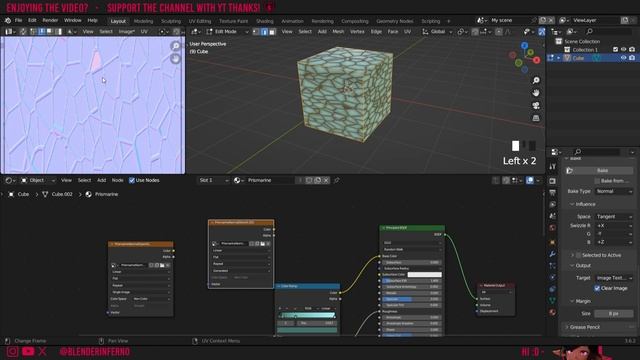Open the Global transform orientation dropdown

pos(437,31)
